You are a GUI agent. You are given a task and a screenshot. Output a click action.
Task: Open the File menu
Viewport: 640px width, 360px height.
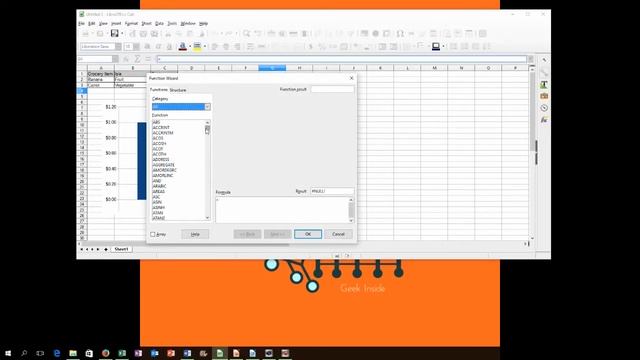click(x=82, y=24)
